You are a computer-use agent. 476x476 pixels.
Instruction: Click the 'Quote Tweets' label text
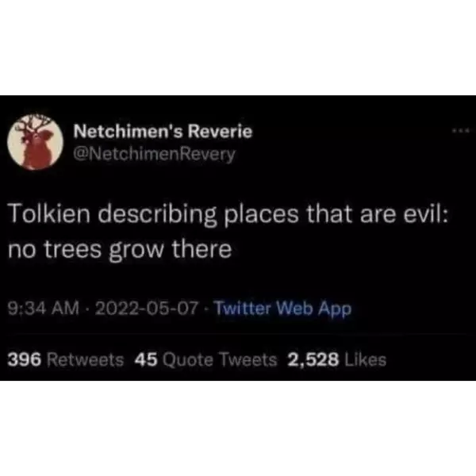[220, 359]
